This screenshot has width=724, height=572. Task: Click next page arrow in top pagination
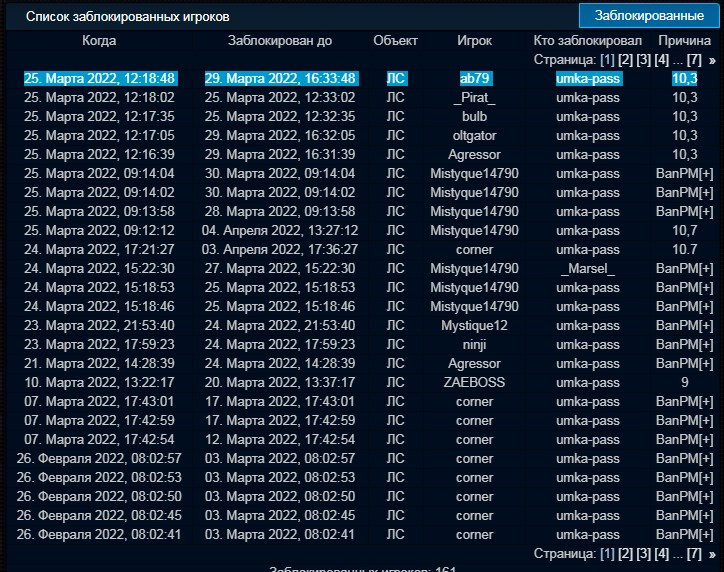click(x=712, y=60)
